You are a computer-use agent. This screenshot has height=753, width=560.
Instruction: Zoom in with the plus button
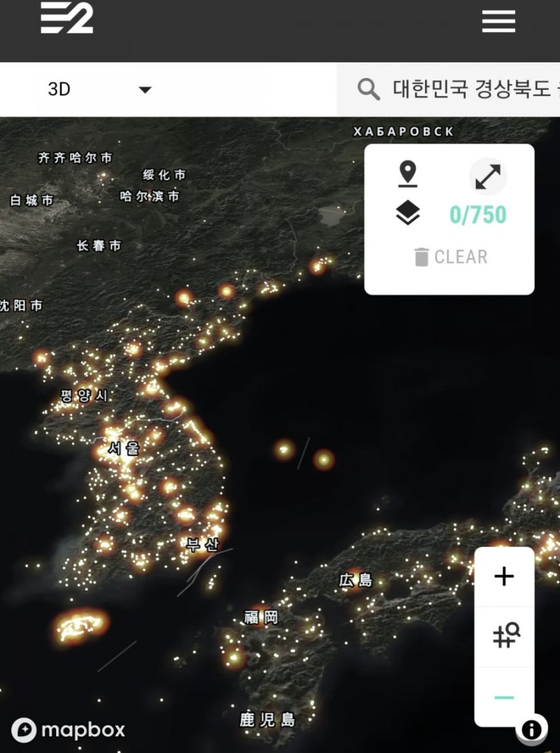point(505,576)
